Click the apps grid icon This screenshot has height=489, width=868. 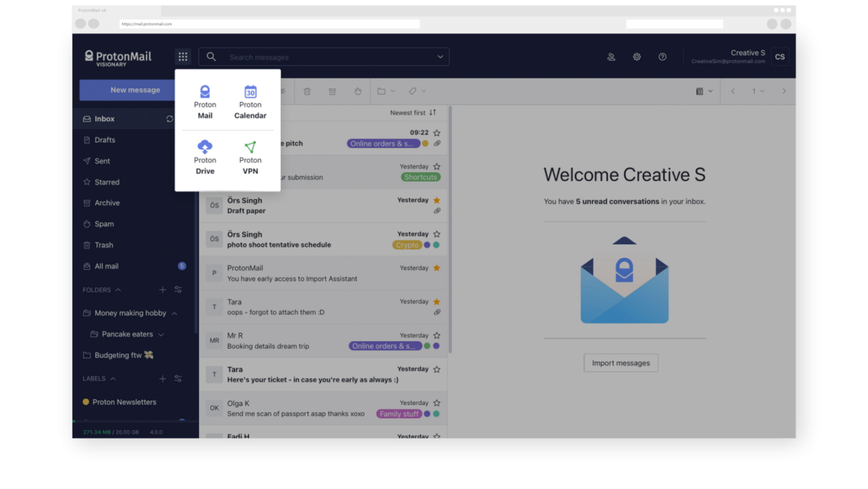pyautogui.click(x=183, y=57)
